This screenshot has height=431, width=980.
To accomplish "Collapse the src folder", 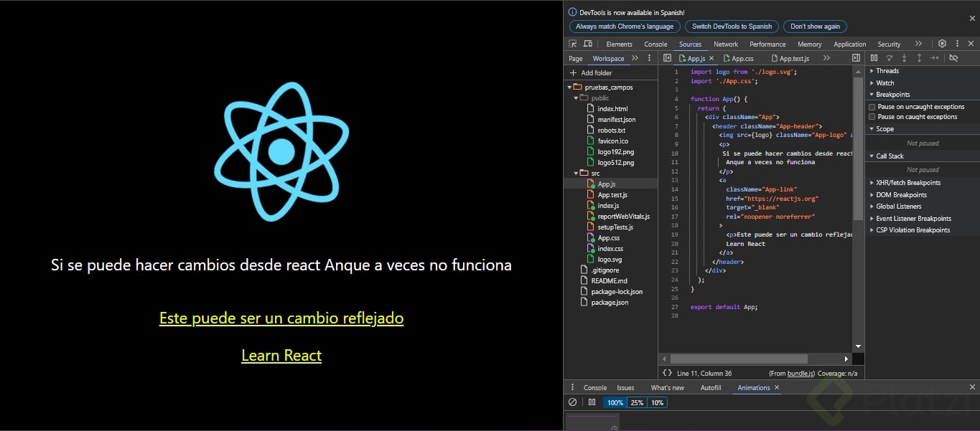I will [576, 173].
